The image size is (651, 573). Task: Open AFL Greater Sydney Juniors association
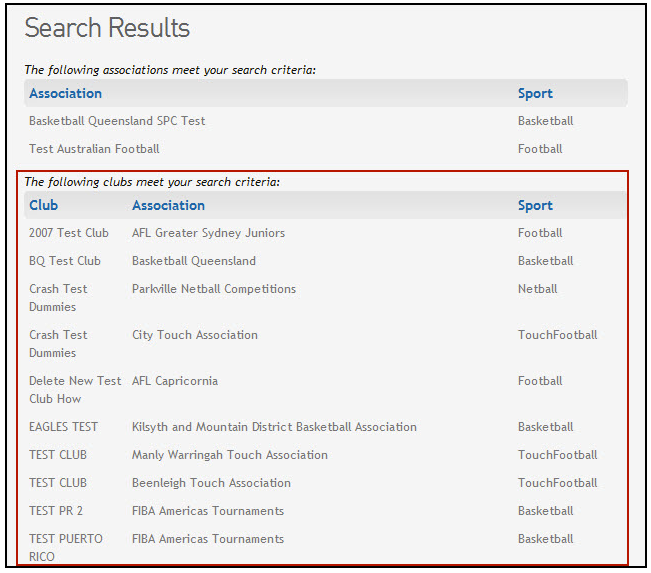(x=208, y=233)
